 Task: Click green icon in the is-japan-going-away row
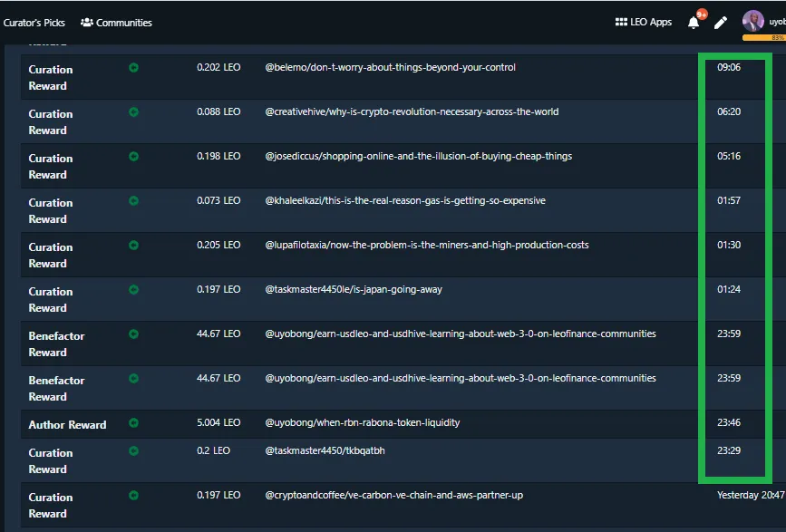pos(133,289)
